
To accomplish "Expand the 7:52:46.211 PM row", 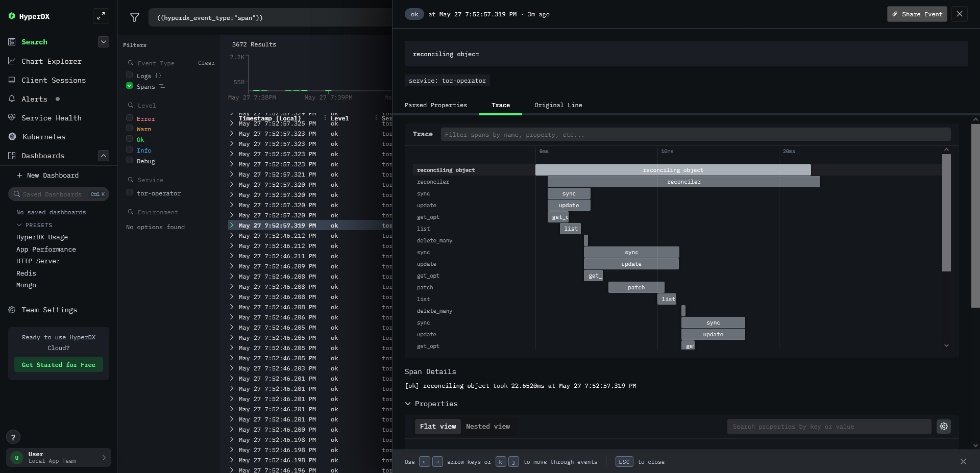I will point(232,256).
